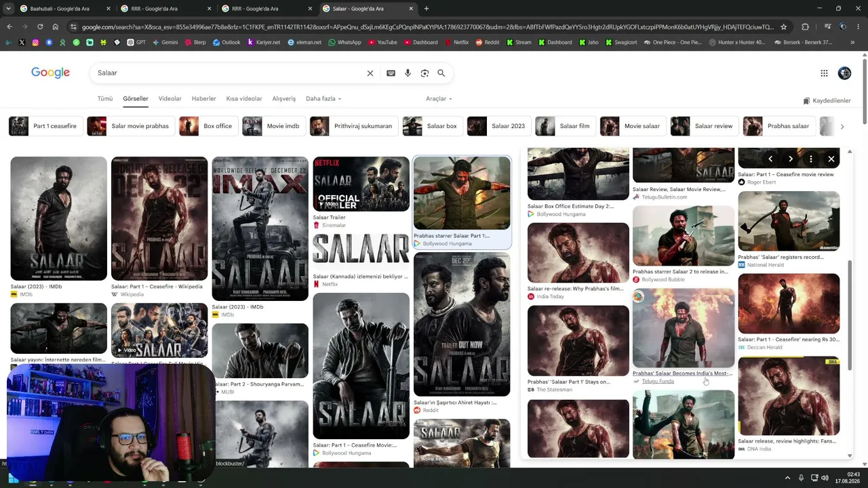Viewport: 868px width, 488px height.
Task: Open the tab search chevron
Action: point(8,9)
